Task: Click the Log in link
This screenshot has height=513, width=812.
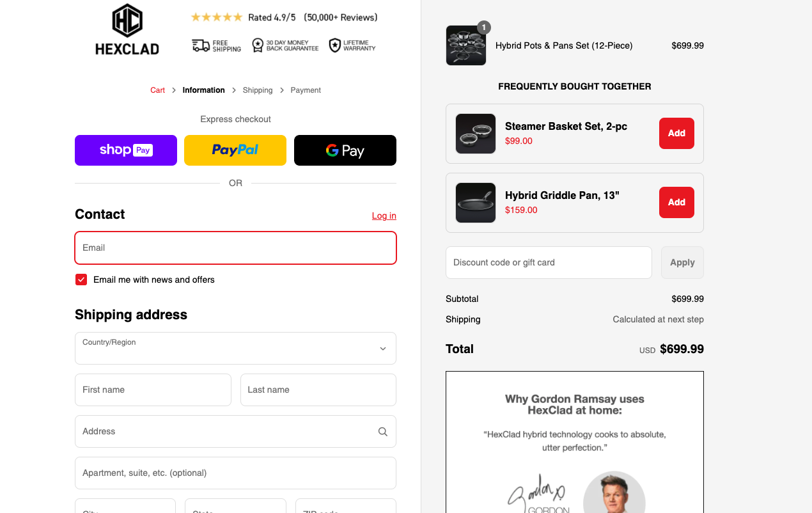Action: pos(384,216)
